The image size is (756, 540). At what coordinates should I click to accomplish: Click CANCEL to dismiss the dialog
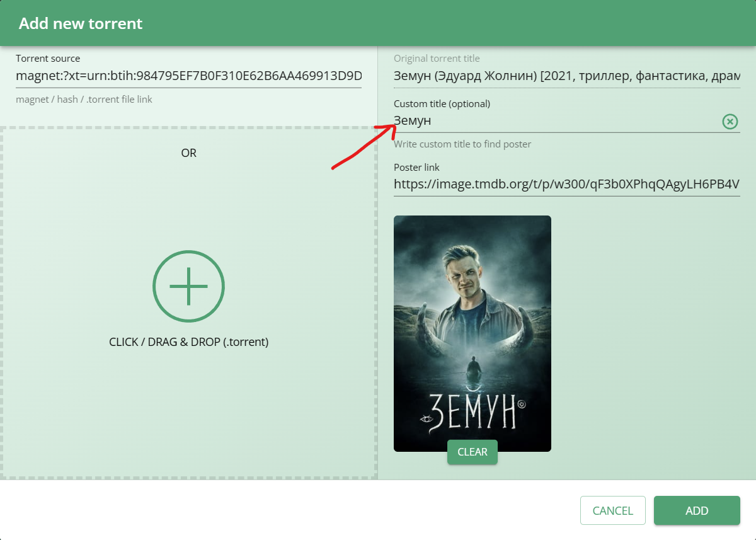[x=612, y=510]
